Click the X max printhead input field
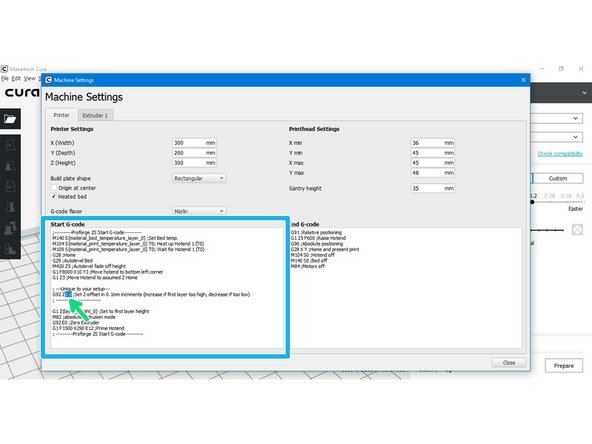The image size is (592, 444). point(433,163)
